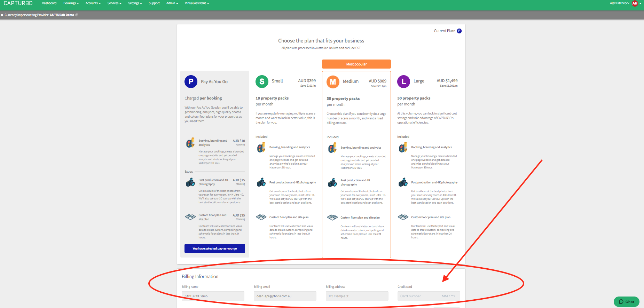
Task: Select the Small plan title
Action: 277,81
